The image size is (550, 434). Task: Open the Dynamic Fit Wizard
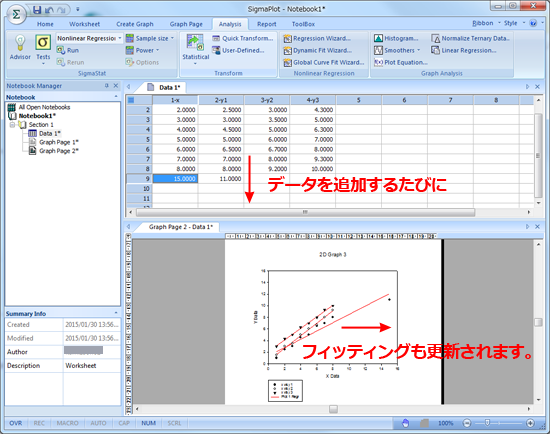point(318,51)
